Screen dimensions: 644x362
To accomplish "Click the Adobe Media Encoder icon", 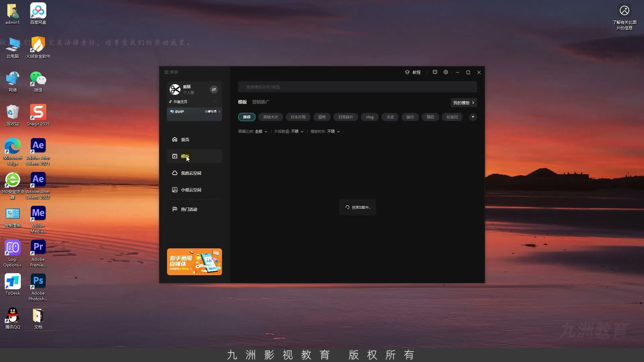I will coord(38,220).
